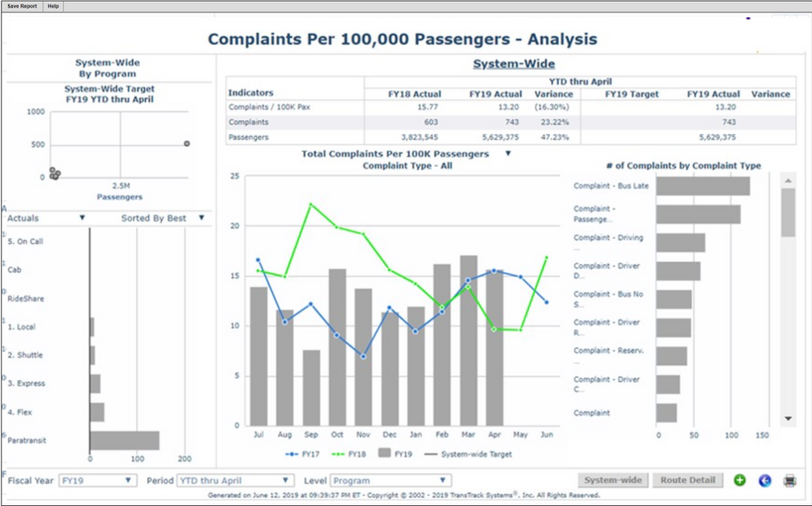Click the Complaint - Bus Late bar
The width and height of the screenshot is (812, 506).
tap(703, 187)
